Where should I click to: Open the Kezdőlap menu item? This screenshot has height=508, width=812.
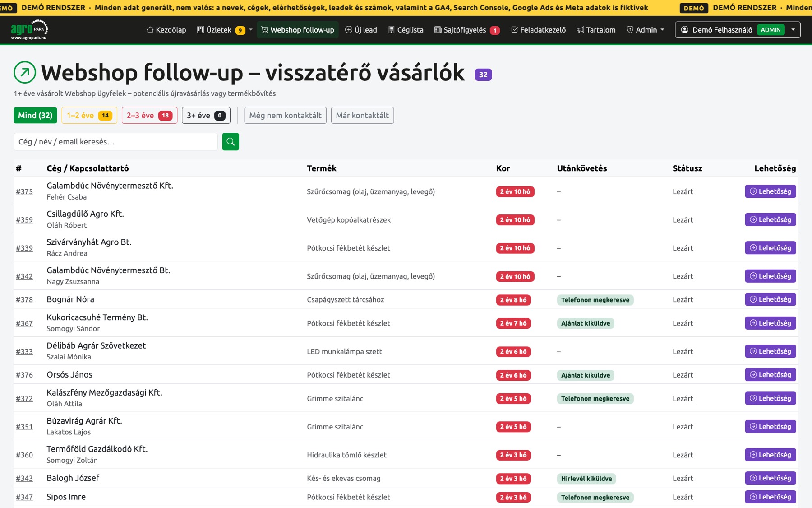pyautogui.click(x=166, y=30)
